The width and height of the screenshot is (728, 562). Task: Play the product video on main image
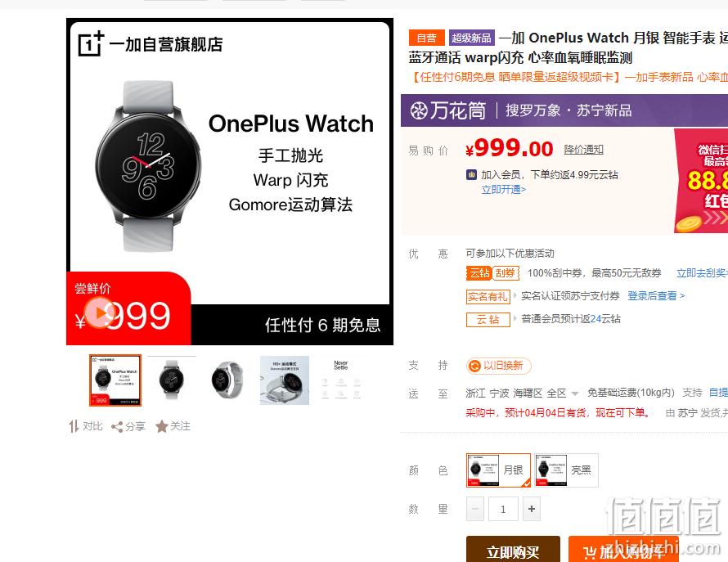tap(99, 313)
